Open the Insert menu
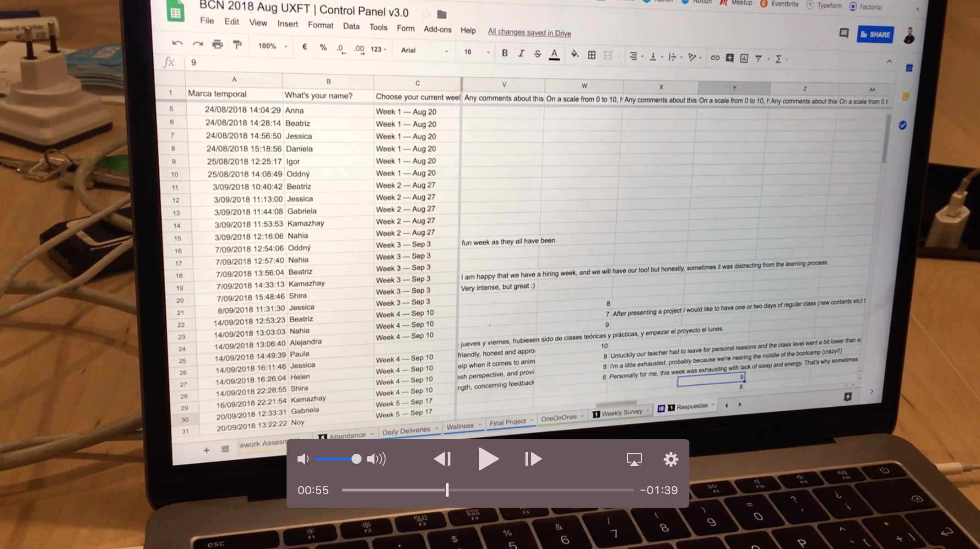 (x=287, y=24)
